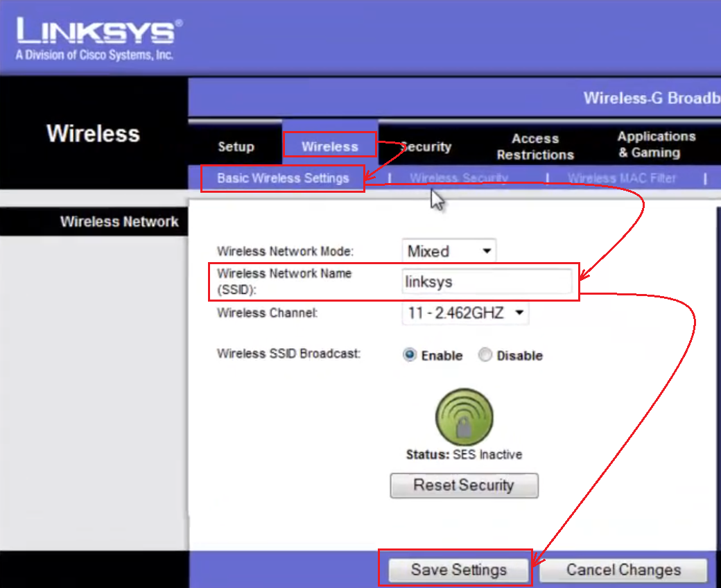Viewport: 721px width, 588px height.
Task: Go to Basic Wireless Settings subtab
Action: [x=283, y=178]
